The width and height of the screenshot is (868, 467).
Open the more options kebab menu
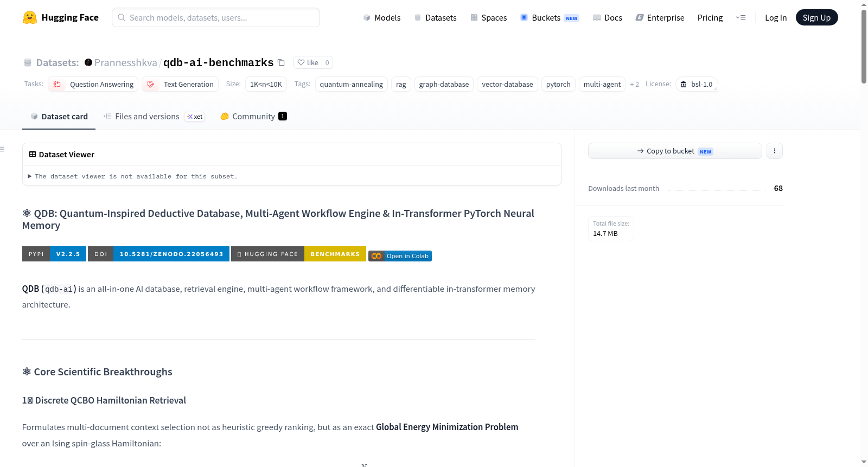tap(775, 151)
